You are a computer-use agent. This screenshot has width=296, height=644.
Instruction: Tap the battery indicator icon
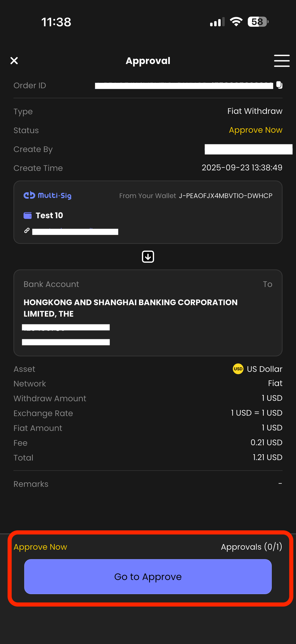click(258, 22)
